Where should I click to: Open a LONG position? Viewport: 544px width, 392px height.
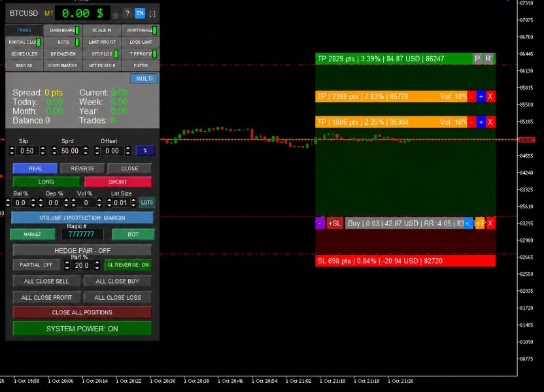click(x=46, y=182)
